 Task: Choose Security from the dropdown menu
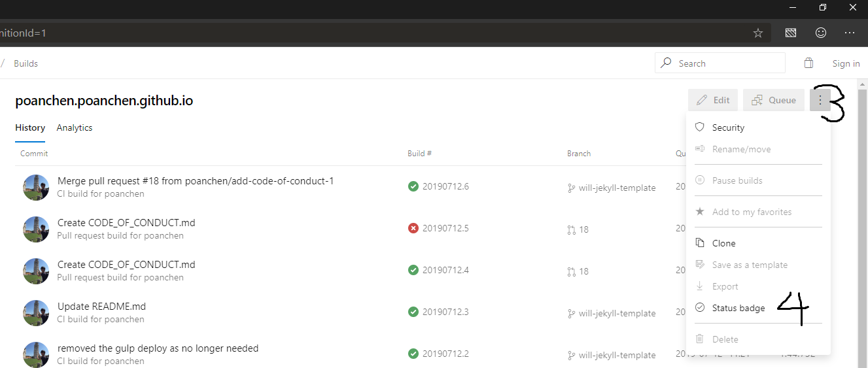[758, 127]
